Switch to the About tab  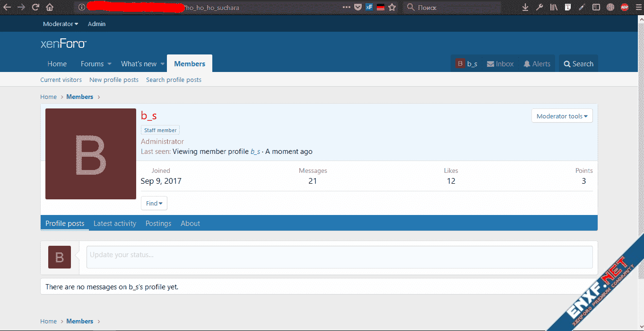(190, 224)
